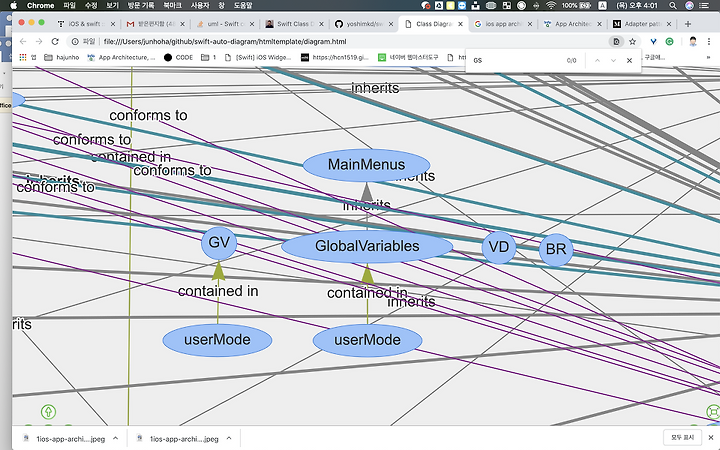
Task: Open the Chrome three-dot menu
Action: (x=709, y=41)
